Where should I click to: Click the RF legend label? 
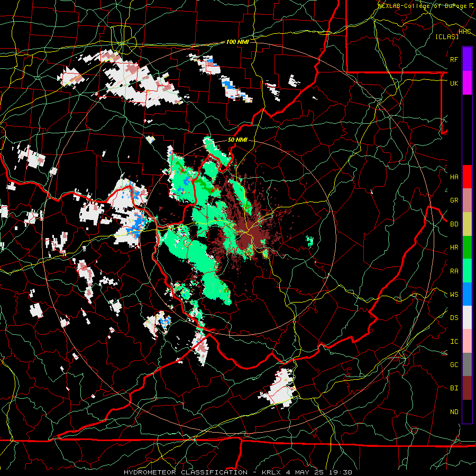pos(454,59)
